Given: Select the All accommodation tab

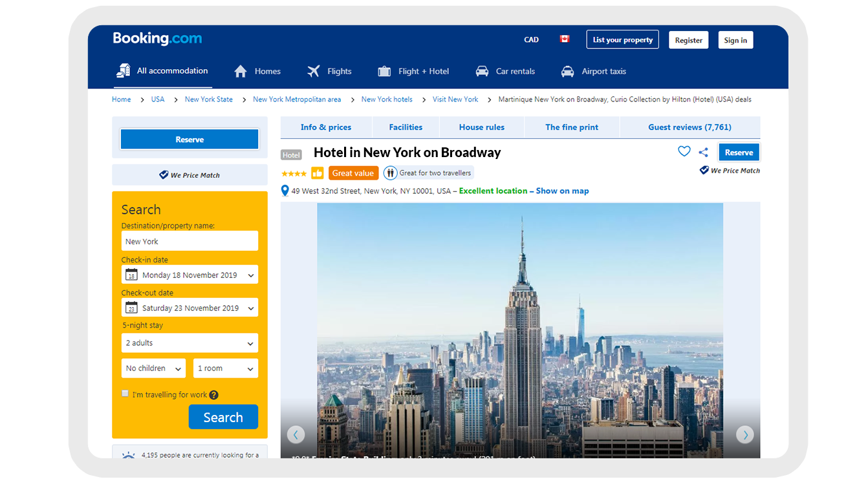Looking at the screenshot, I should tap(162, 71).
